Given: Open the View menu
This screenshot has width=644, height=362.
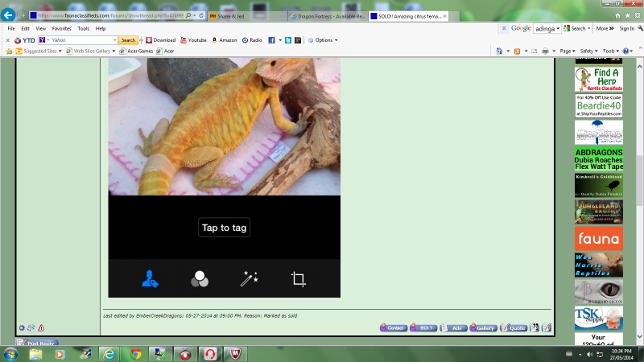Looking at the screenshot, I should tap(41, 29).
